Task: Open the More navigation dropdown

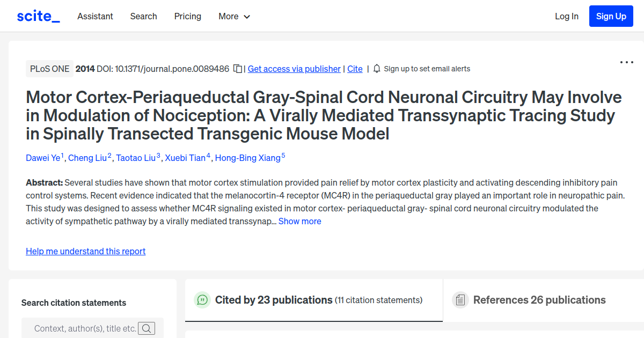Action: coord(234,17)
